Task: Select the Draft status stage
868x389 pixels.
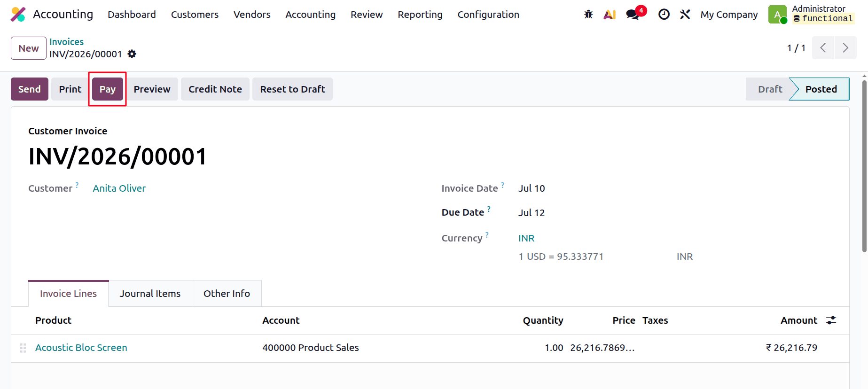Action: click(x=770, y=89)
